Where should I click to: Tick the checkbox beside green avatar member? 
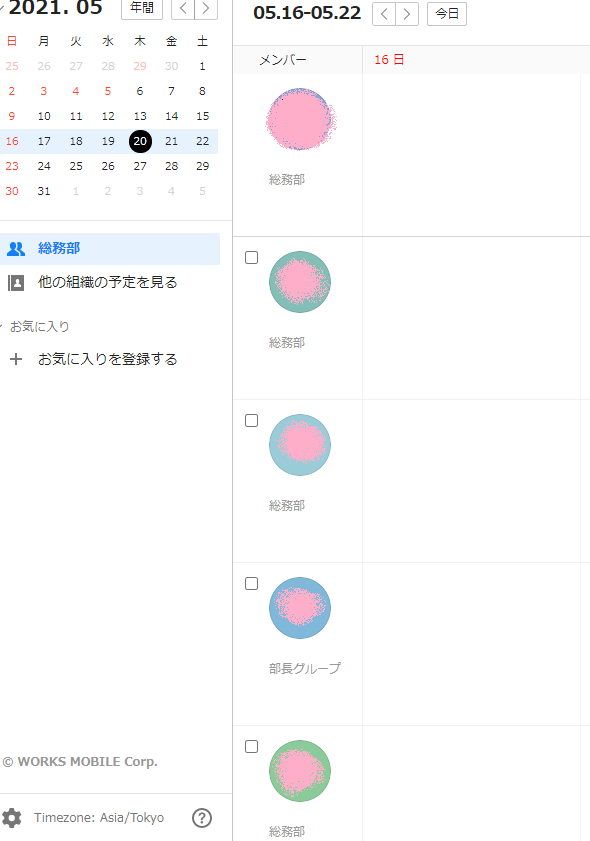coord(252,747)
